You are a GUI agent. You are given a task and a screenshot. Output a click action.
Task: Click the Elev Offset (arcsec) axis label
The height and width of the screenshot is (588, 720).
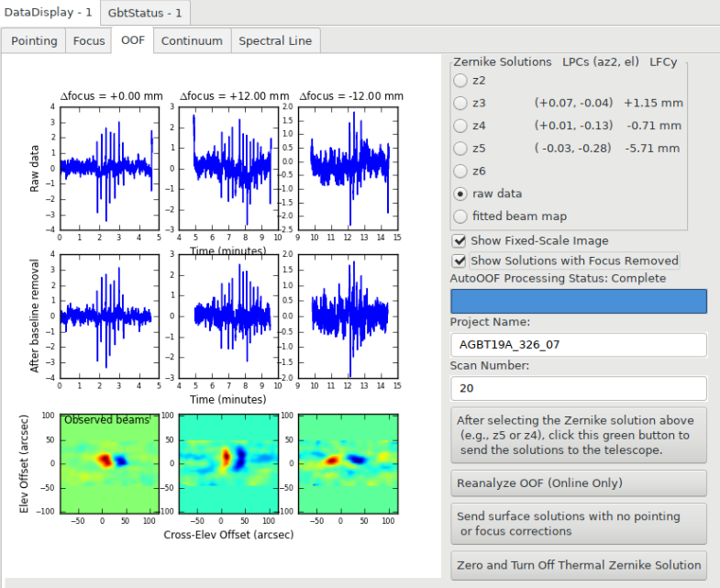(24, 464)
